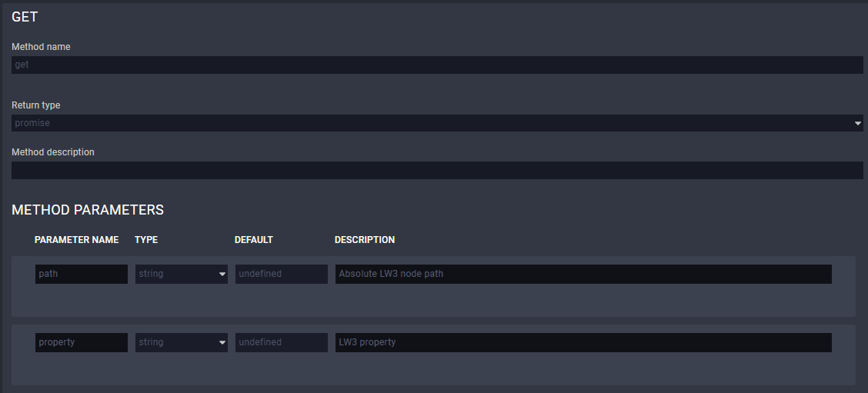Click the 'Method name' label
Screen dimensions: 868x393
41,47
